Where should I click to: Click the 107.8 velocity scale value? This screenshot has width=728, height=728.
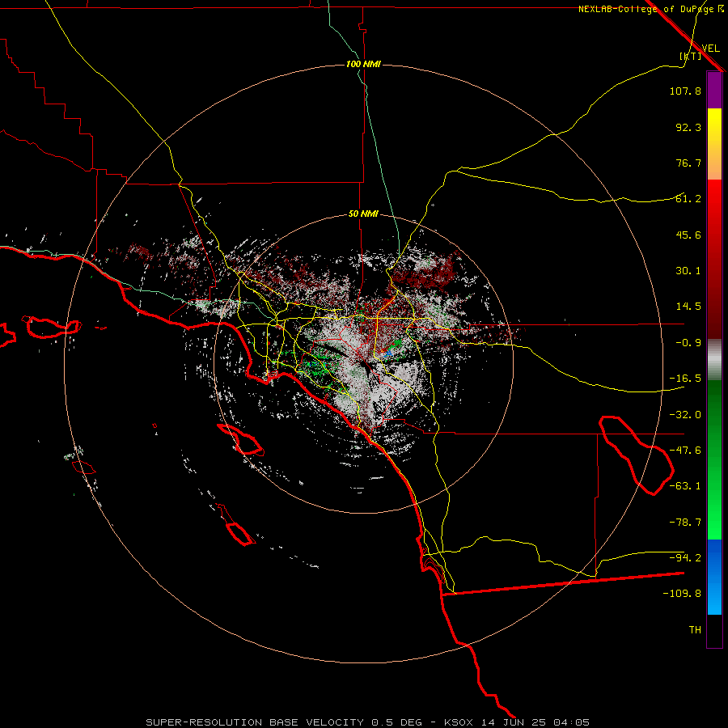685,91
